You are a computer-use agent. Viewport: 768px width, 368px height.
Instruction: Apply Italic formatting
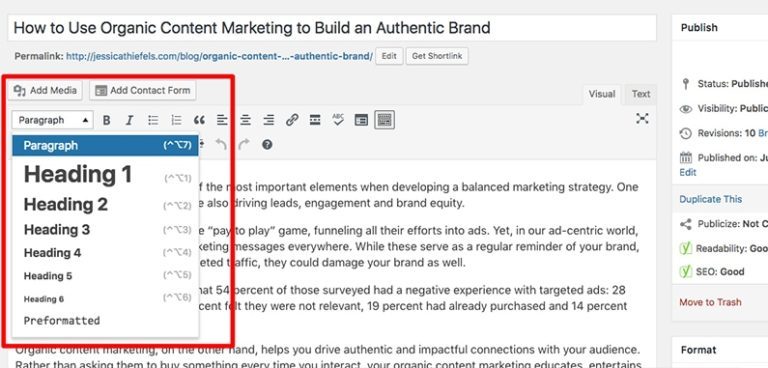click(x=129, y=120)
